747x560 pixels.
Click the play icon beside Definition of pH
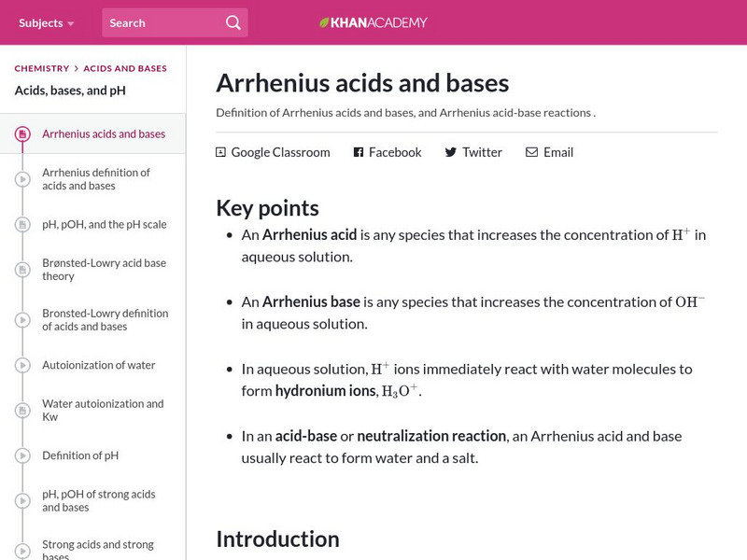22,455
